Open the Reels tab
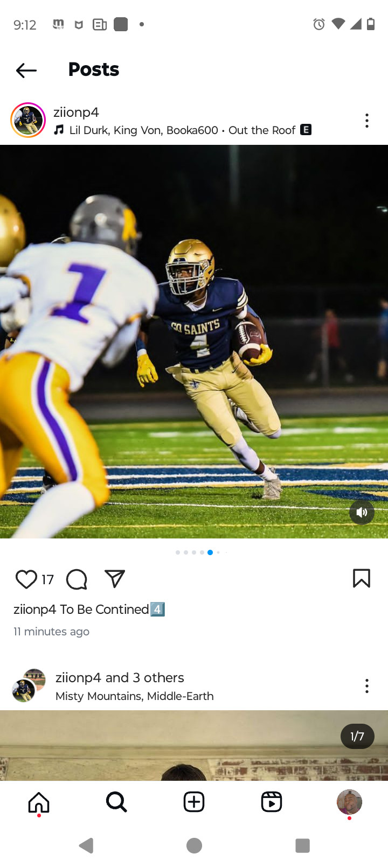This screenshot has width=388, height=868. click(x=272, y=802)
